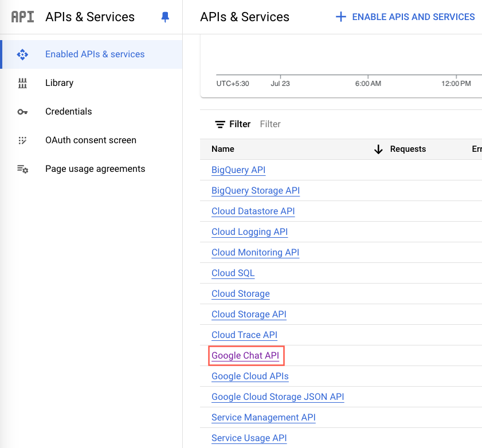Click the main APIs & Services page heading
Screen dimensions: 482x448
(245, 17)
